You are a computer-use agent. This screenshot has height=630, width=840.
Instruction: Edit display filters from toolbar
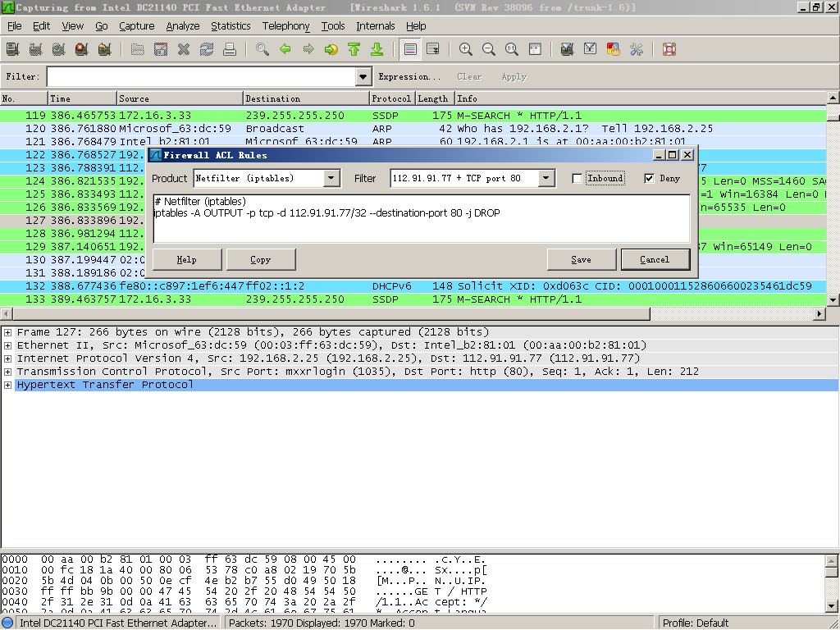(591, 49)
